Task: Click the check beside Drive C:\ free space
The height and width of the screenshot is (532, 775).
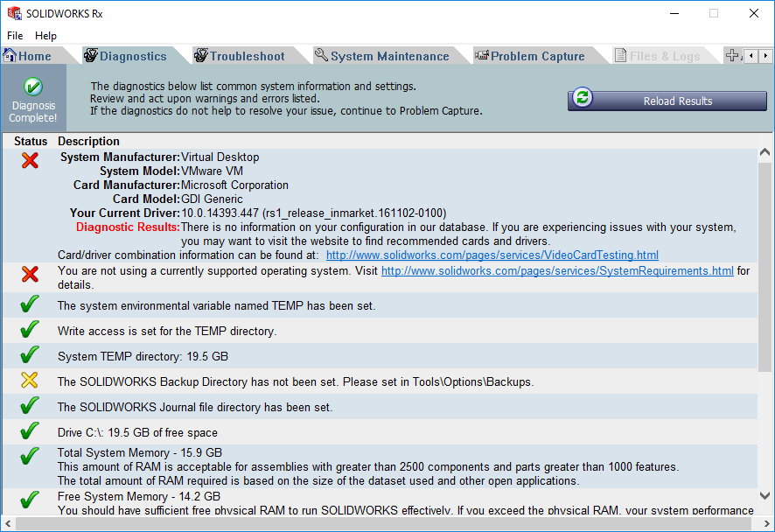Action: (30, 430)
